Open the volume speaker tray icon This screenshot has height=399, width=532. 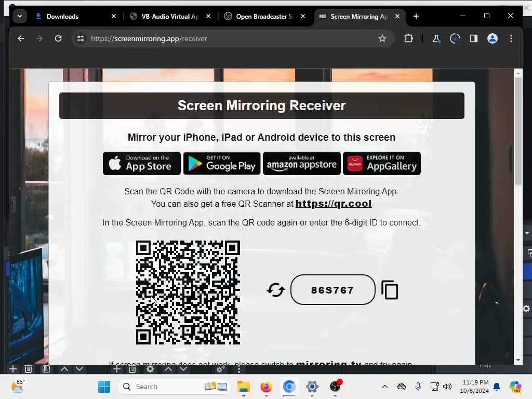click(447, 387)
